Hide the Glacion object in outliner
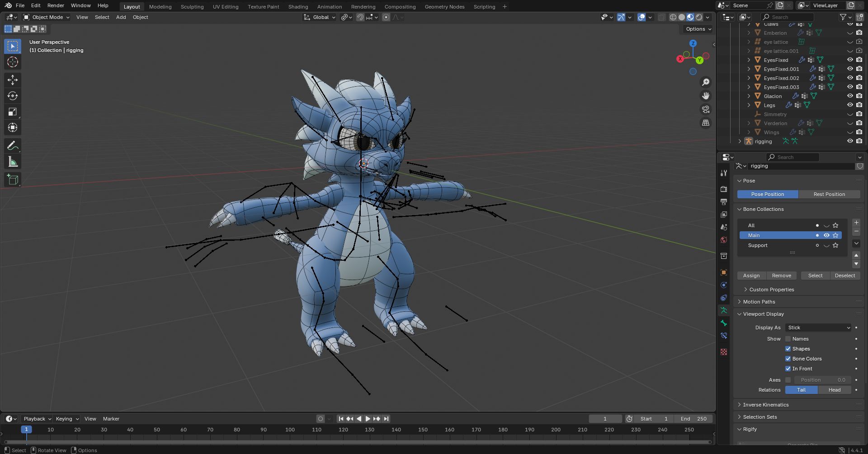The image size is (868, 454). (850, 96)
